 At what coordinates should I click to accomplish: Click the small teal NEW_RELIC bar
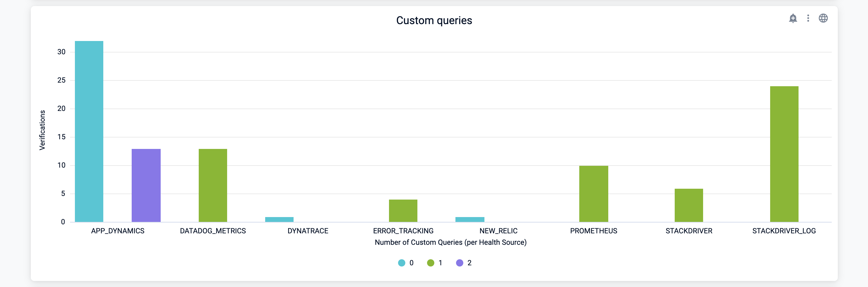(x=470, y=219)
